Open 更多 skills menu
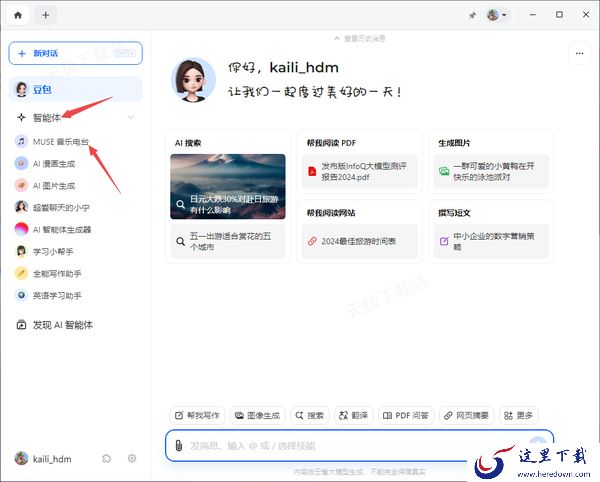This screenshot has height=482, width=600. [518, 415]
